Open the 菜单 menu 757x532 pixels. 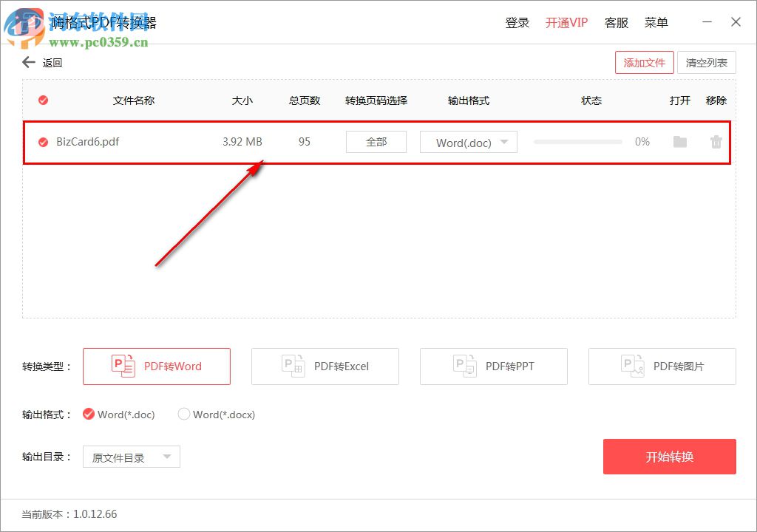(656, 22)
